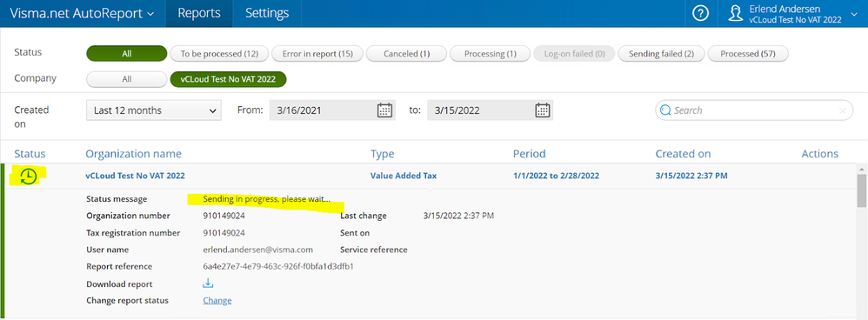Viewport: 868px width, 320px height.
Task: Select the Tax registration number value 910149024
Action: (x=224, y=233)
